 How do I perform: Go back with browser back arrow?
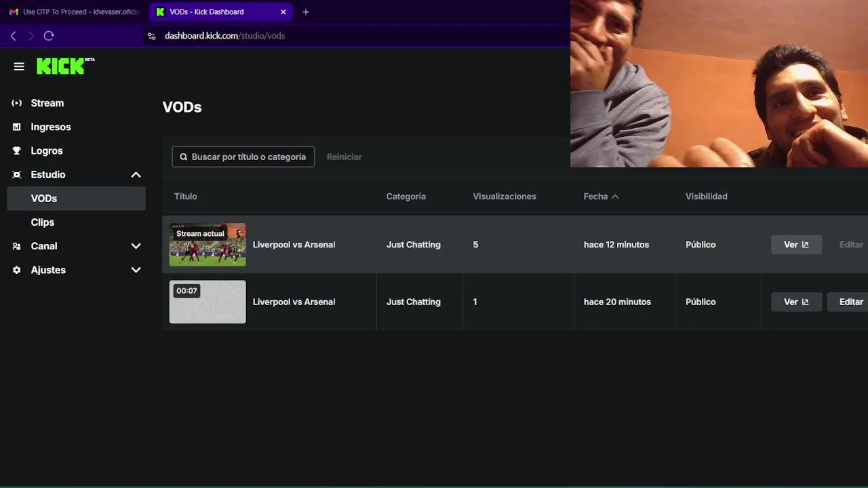(x=13, y=36)
